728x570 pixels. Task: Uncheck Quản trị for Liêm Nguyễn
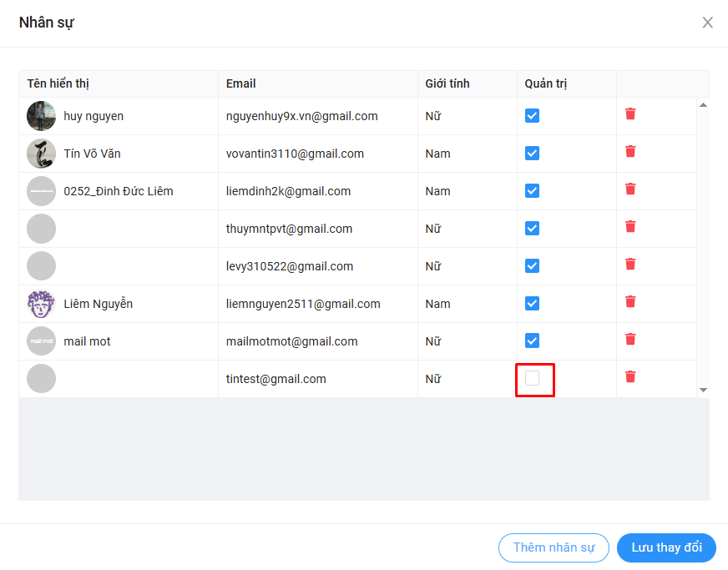coord(533,304)
